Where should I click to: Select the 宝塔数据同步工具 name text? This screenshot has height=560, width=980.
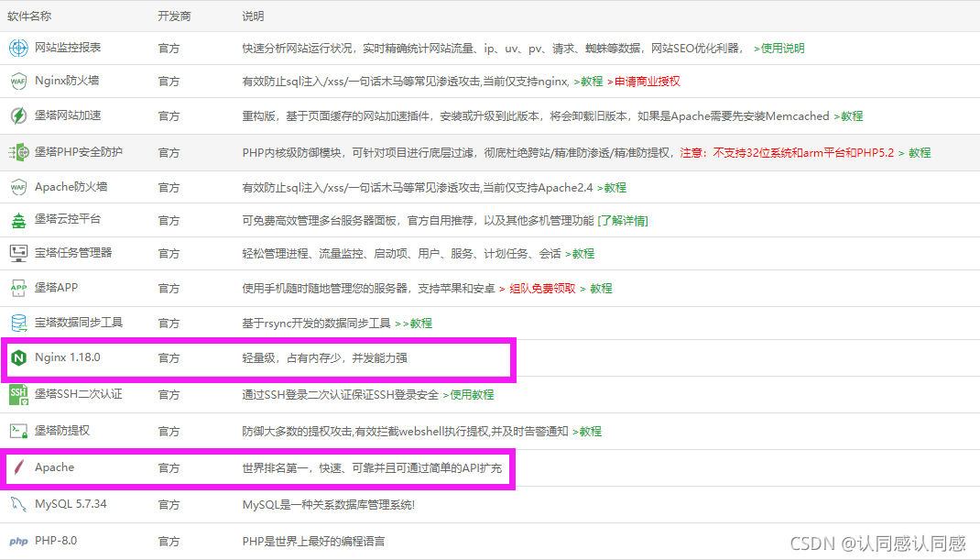point(79,323)
